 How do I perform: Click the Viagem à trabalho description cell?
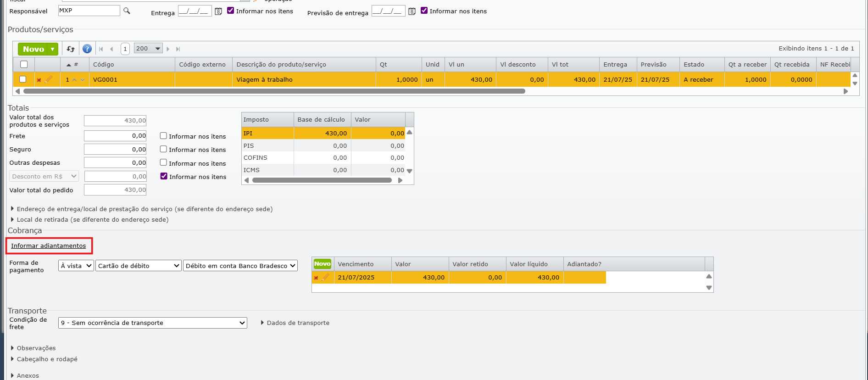[x=304, y=79]
